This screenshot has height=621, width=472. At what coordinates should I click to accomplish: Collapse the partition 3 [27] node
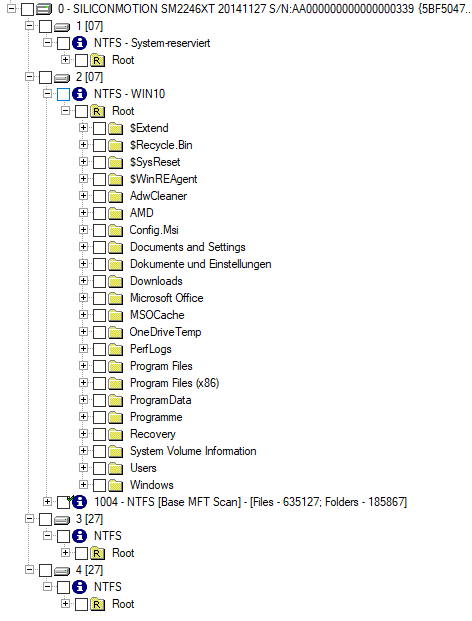click(29, 518)
